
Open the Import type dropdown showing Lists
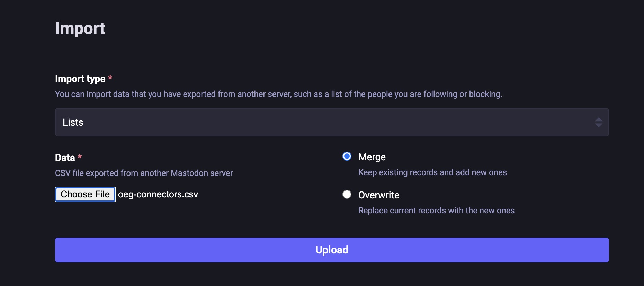coord(332,122)
